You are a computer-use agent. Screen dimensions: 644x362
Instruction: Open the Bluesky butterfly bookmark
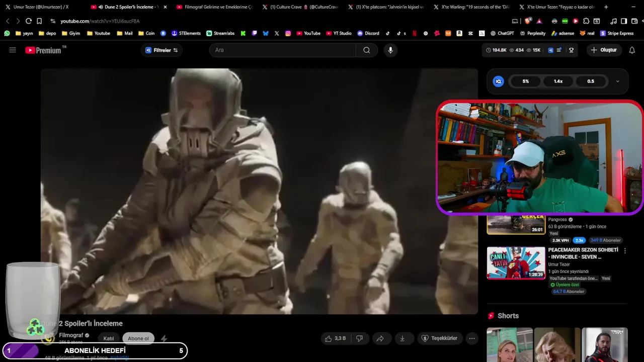266,33
